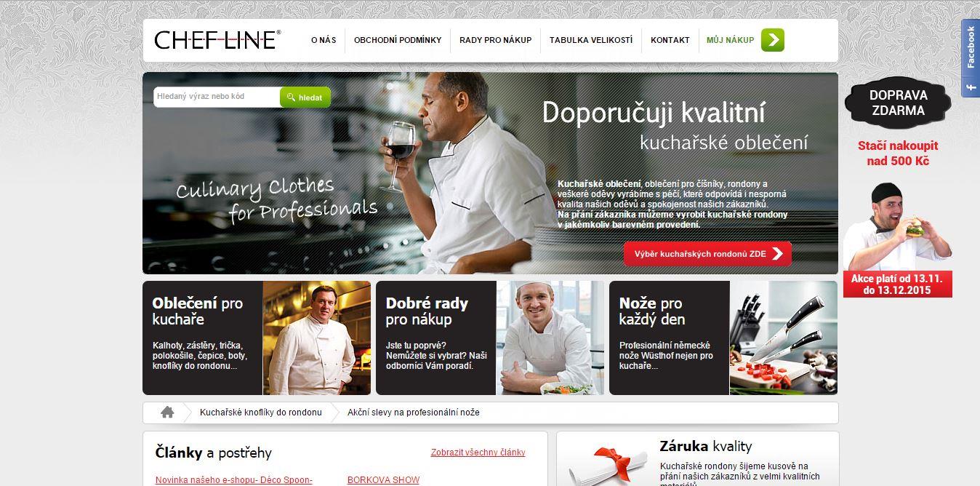Open Tabulka velikostí menu item
980x486 pixels.
[x=591, y=40]
